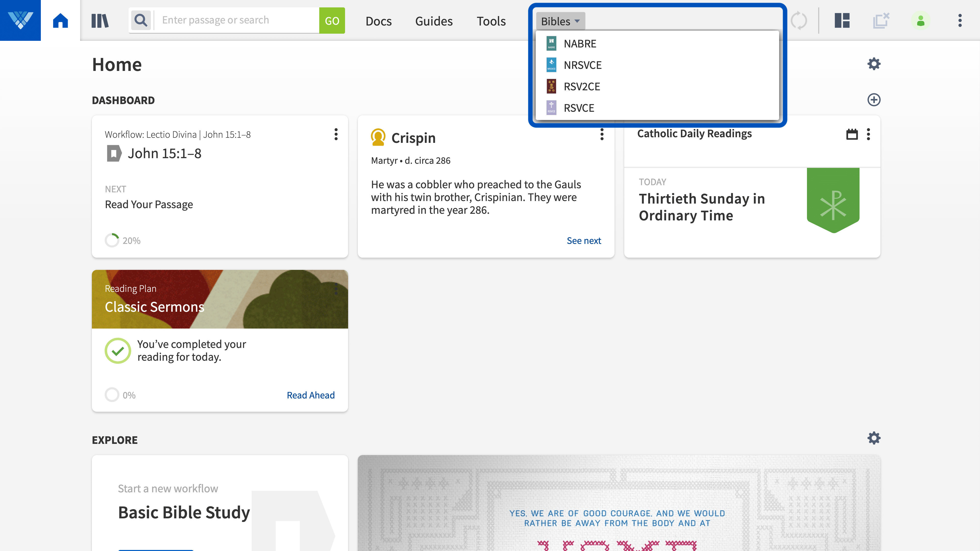Screen dimensions: 980x551
Task: Click the Catholic Daily Readings title
Action: tap(694, 133)
